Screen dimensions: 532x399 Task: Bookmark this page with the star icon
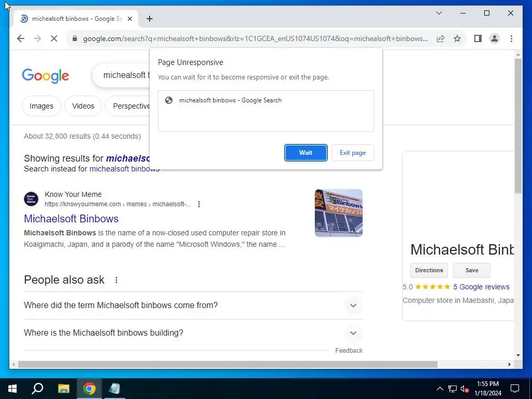pos(457,38)
